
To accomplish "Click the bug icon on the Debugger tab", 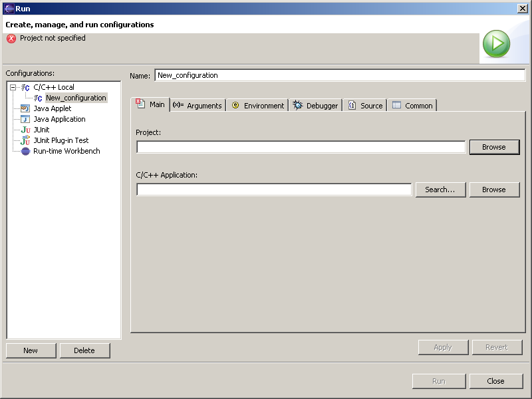I will pos(298,105).
